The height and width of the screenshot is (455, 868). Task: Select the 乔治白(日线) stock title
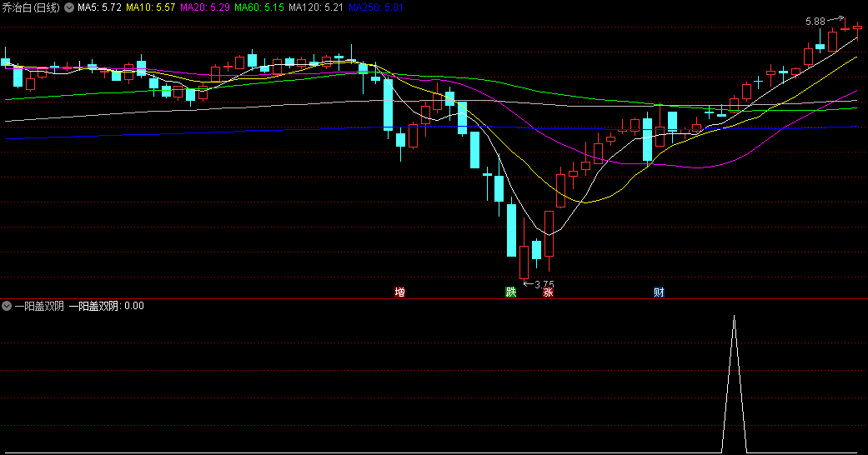[31, 7]
